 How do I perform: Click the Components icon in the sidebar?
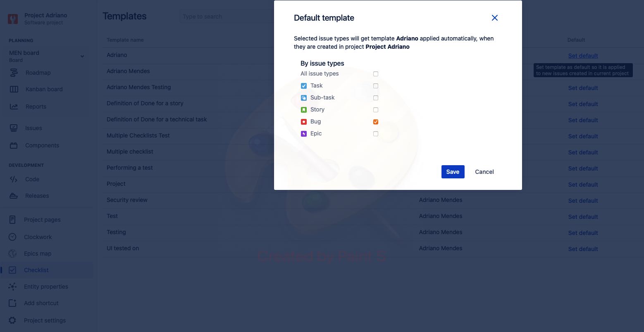click(x=14, y=145)
